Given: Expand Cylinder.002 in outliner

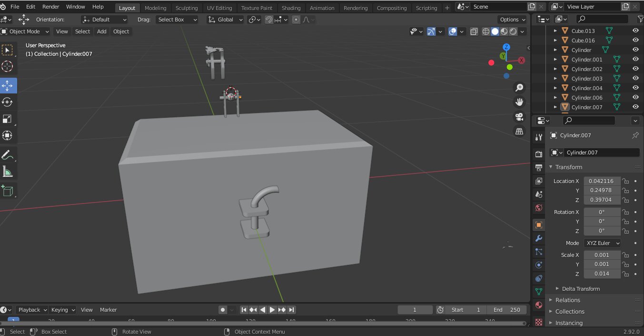Looking at the screenshot, I should tap(555, 69).
